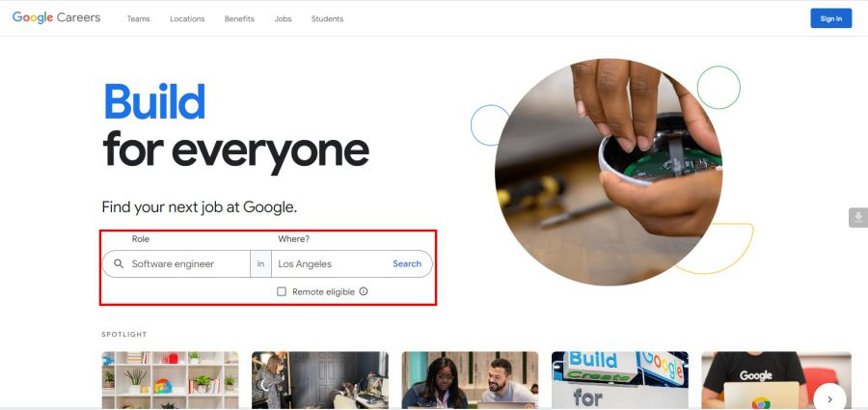Open the Teams menu item
Screen dimensions: 868x410
tap(138, 19)
